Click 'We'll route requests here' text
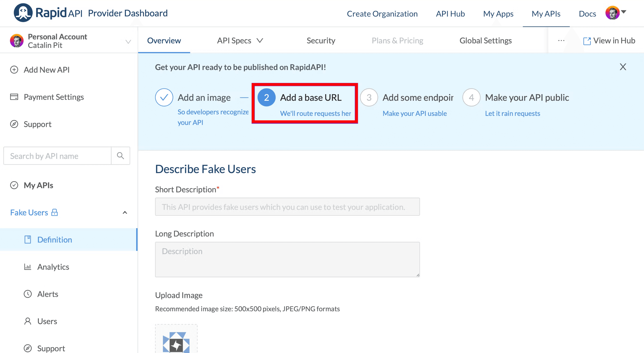The image size is (644, 353). tap(316, 113)
